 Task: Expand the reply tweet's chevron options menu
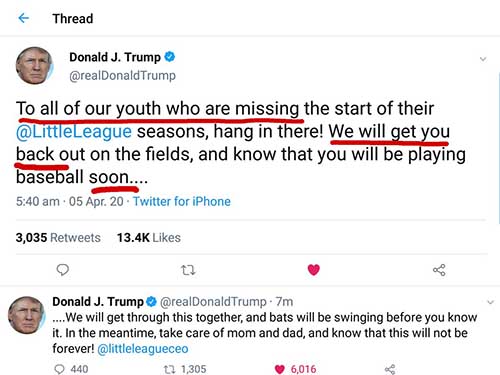[490, 302]
